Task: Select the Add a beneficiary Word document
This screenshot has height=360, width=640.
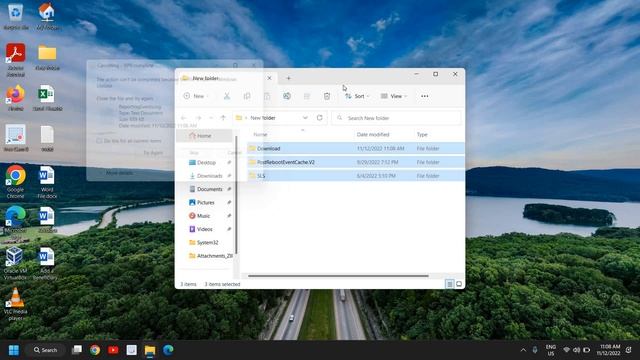Action: tap(46, 263)
